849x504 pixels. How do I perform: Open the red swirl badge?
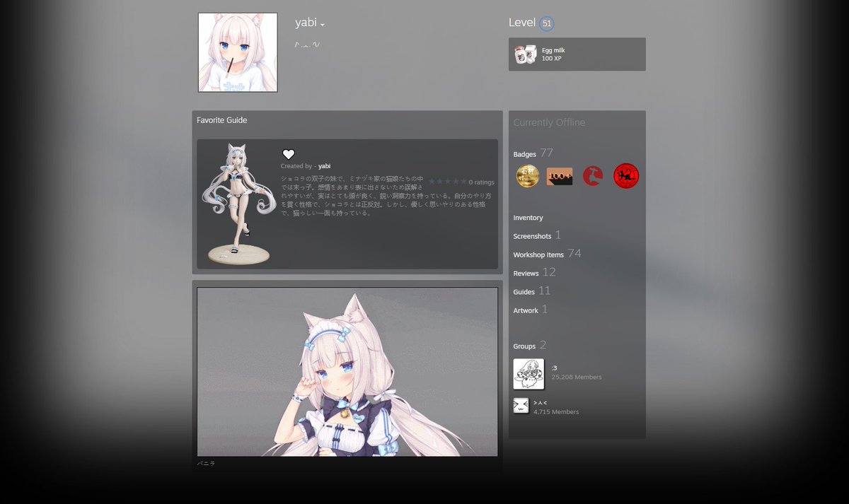[593, 176]
